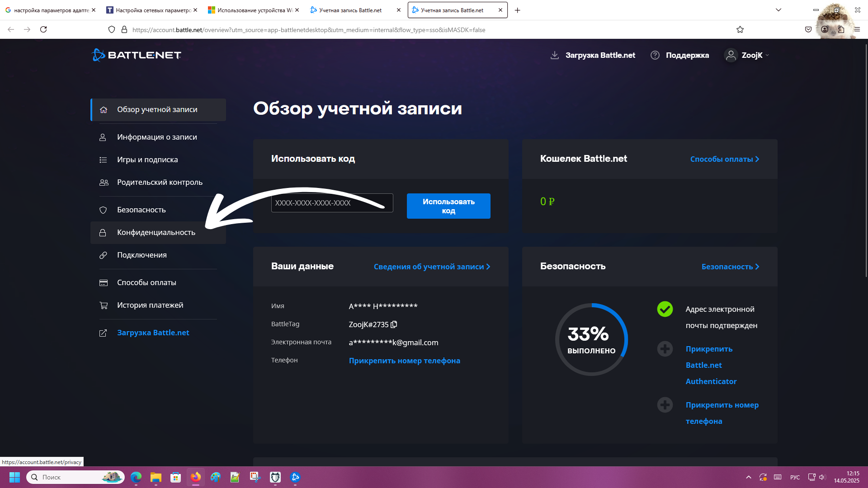Screen dimensions: 868x488
Task: Click the person icon for Информация о записи
Action: click(103, 137)
